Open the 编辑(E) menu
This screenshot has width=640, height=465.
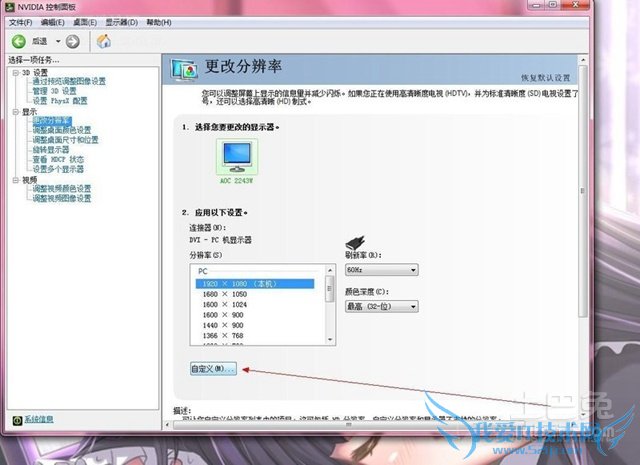click(x=53, y=22)
